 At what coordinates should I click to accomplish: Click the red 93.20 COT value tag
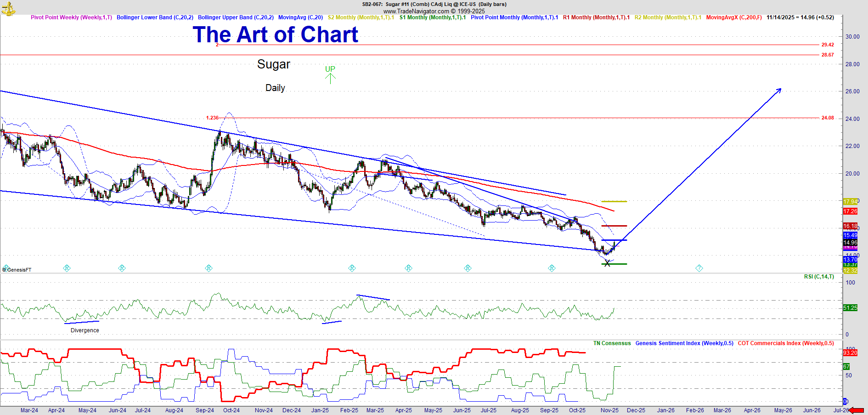click(x=850, y=352)
